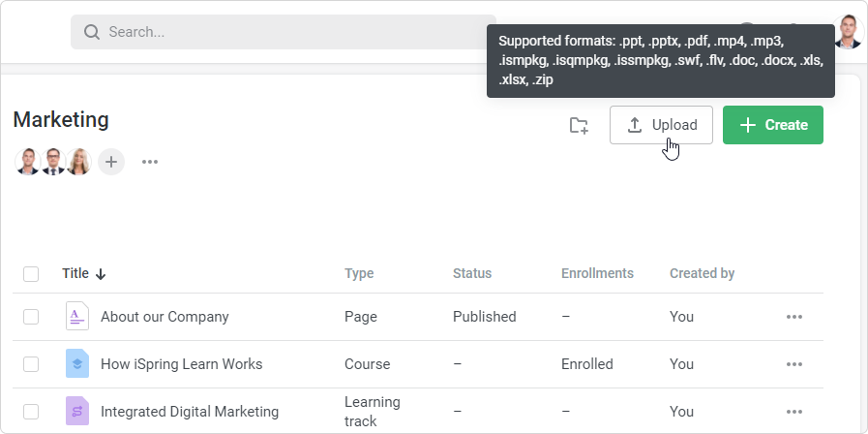The image size is (868, 434).
Task: Click the Upload button
Action: click(x=661, y=125)
